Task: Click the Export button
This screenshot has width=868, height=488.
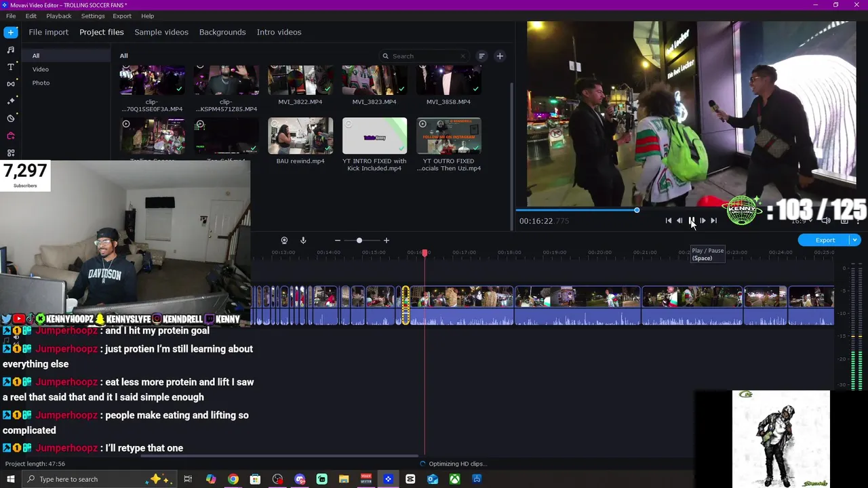Action: point(825,240)
